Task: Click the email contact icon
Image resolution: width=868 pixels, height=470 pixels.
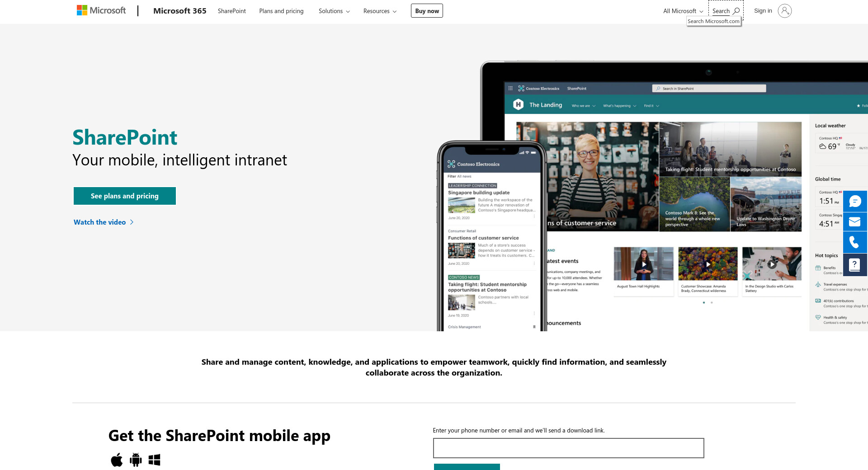Action: pos(854,222)
